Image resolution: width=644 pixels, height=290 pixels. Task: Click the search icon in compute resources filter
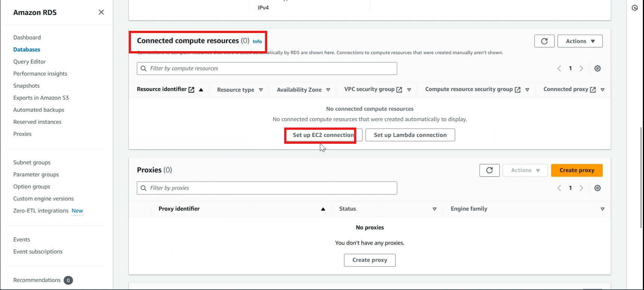[144, 68]
